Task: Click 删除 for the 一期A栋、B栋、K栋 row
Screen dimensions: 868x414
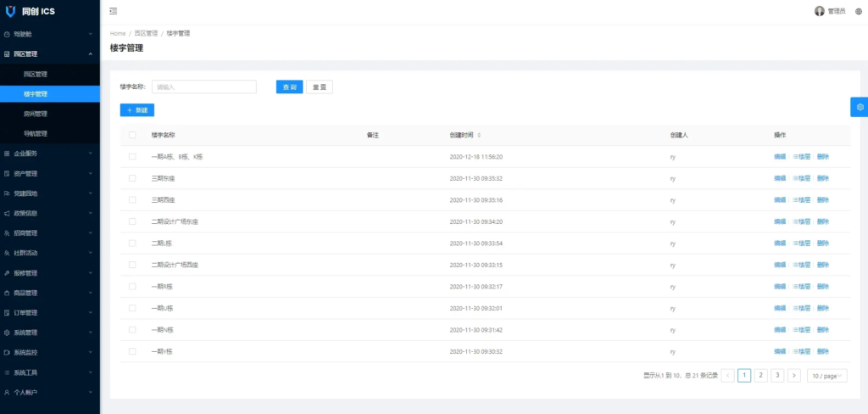Action: (x=822, y=157)
